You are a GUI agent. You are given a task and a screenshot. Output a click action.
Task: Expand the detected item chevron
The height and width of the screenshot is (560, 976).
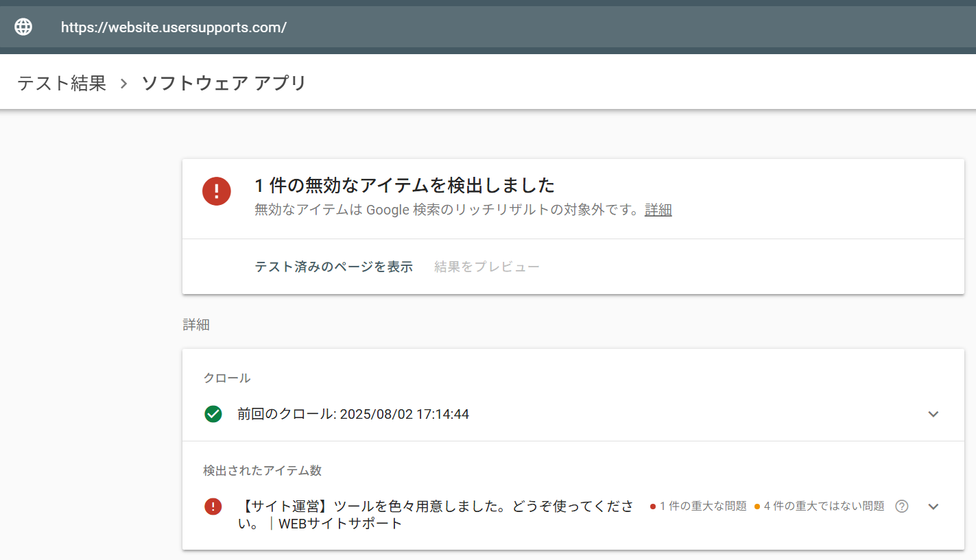[933, 507]
